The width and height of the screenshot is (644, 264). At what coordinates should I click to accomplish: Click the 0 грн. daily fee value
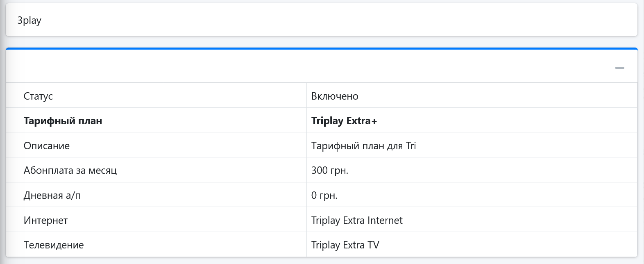[324, 196]
